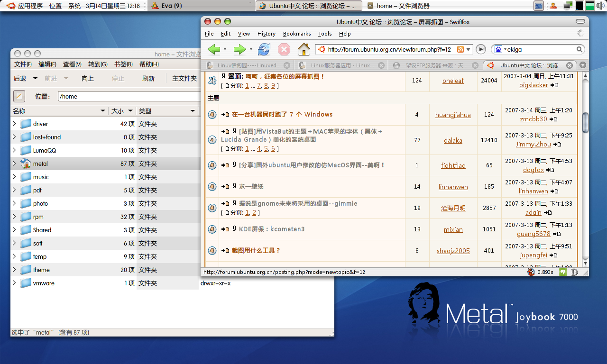The height and width of the screenshot is (364, 607).
Task: Click the black CPU monitor applet in the panel
Action: click(x=579, y=6)
